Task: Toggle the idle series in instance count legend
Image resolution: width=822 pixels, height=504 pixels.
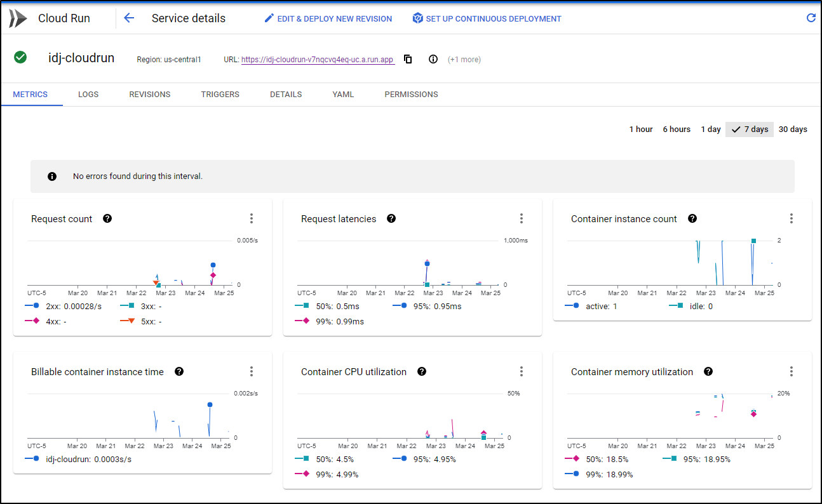Action: pos(691,306)
